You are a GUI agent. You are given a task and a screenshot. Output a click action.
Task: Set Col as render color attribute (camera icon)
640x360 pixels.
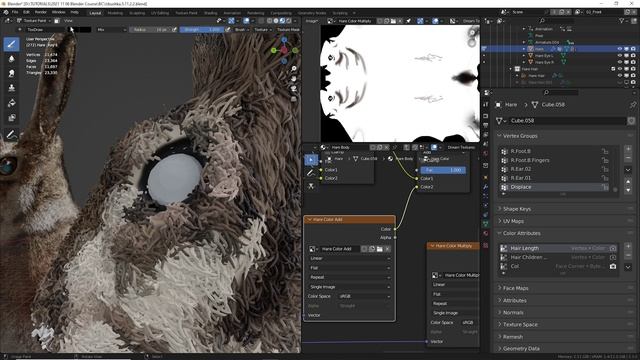pos(613,266)
